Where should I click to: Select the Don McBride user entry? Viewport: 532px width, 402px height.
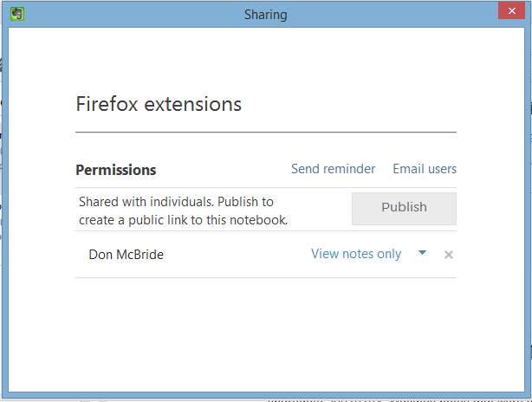coord(127,255)
